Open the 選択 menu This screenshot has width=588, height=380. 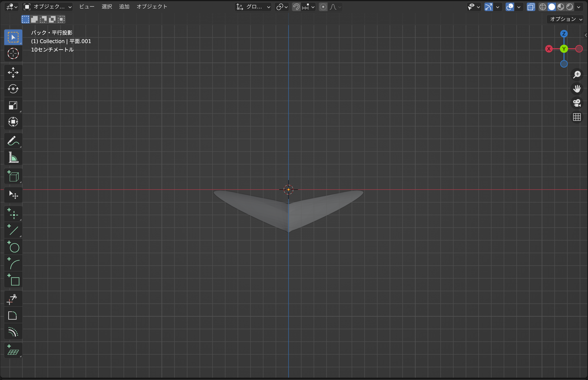[x=107, y=7]
